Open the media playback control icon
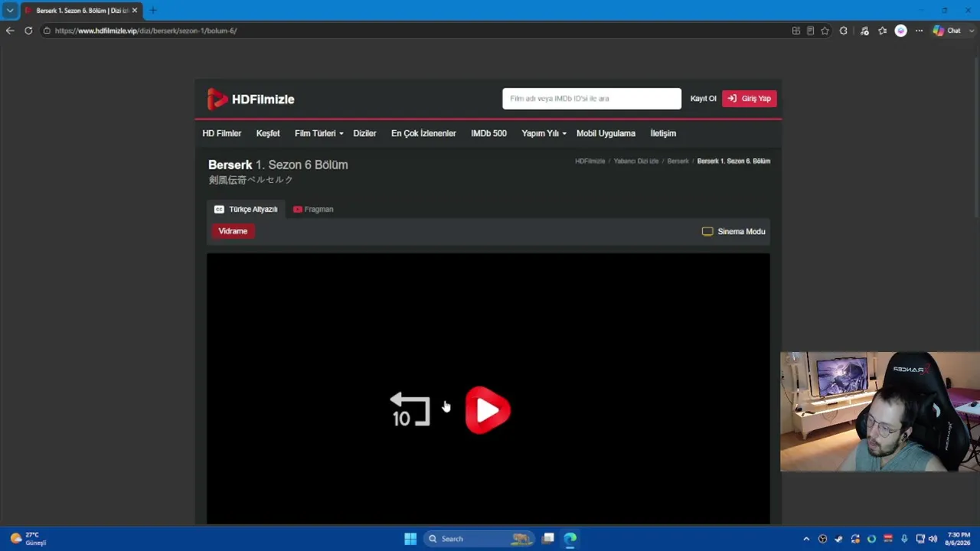980x551 pixels. (864, 31)
